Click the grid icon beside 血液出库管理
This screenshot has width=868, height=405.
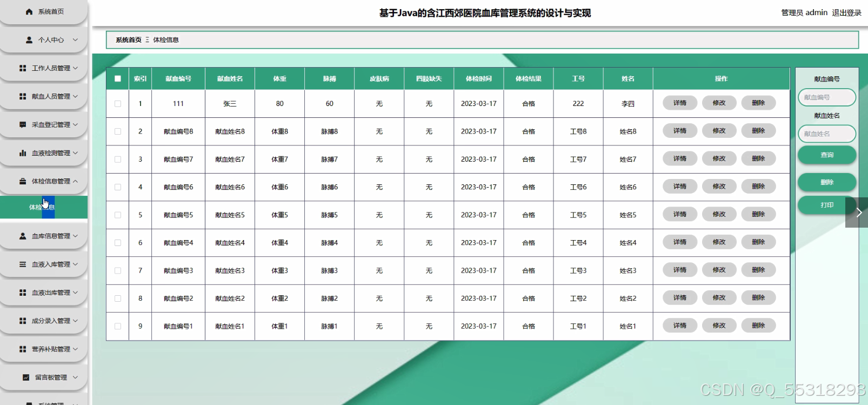(x=23, y=293)
